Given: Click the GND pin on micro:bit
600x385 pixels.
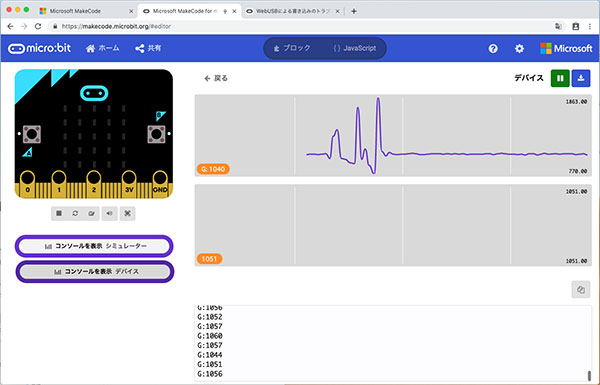Looking at the screenshot, I should pyautogui.click(x=160, y=184).
